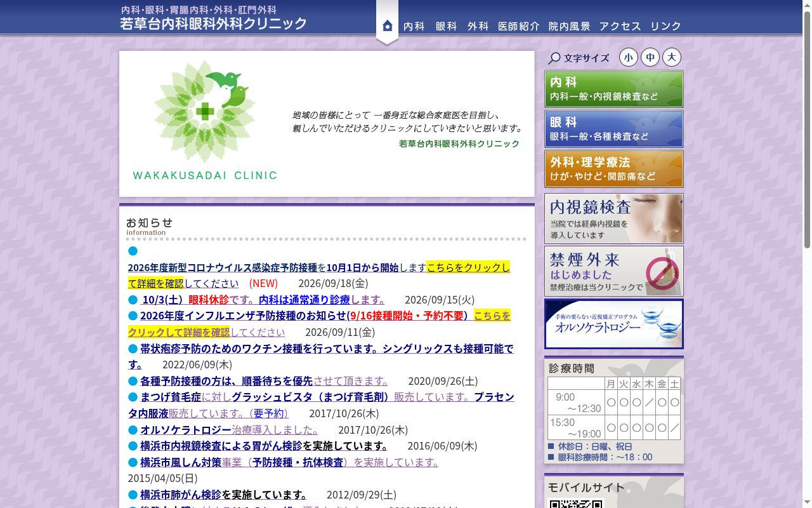Open the オルソケラトロジー治療導入 notice link

click(230, 430)
